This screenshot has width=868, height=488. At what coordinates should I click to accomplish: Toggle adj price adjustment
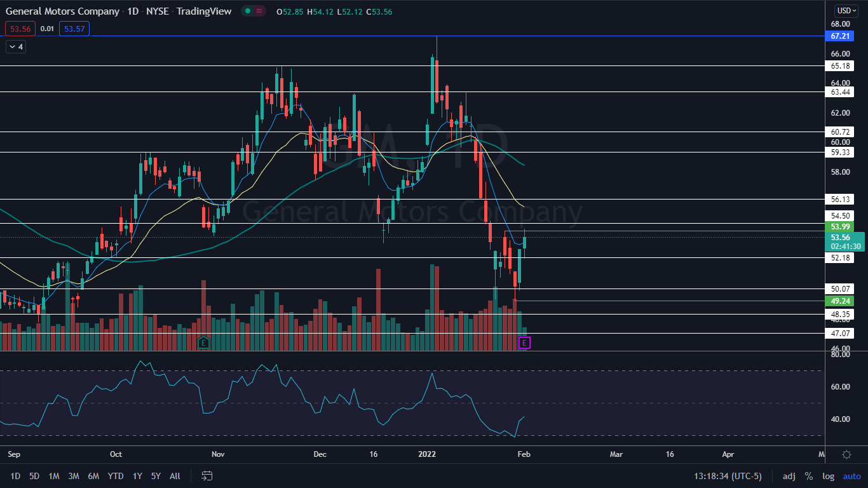[789, 476]
